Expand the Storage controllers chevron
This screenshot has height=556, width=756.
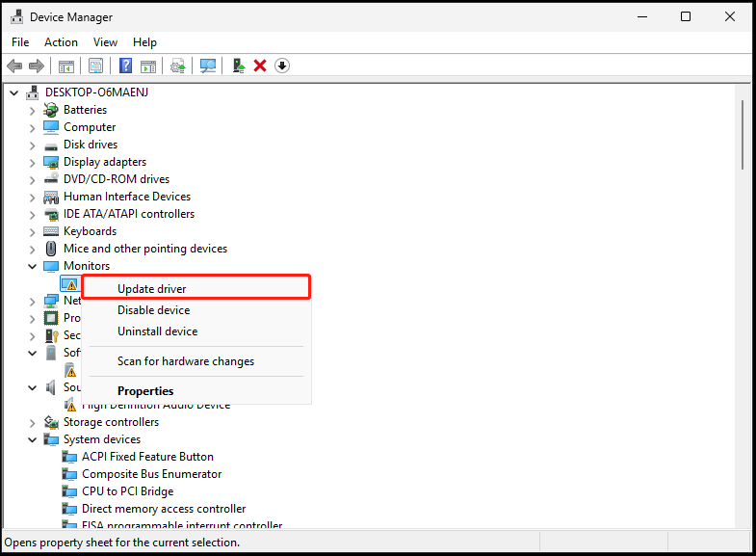pos(33,423)
